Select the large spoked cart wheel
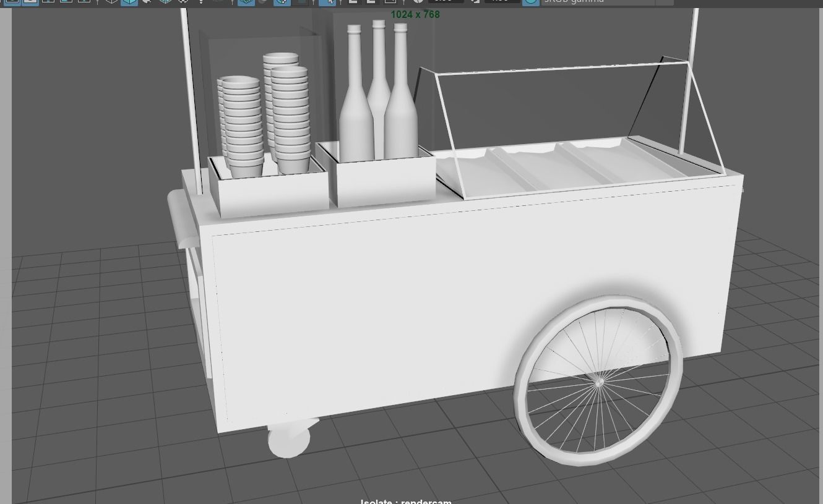 point(598,380)
